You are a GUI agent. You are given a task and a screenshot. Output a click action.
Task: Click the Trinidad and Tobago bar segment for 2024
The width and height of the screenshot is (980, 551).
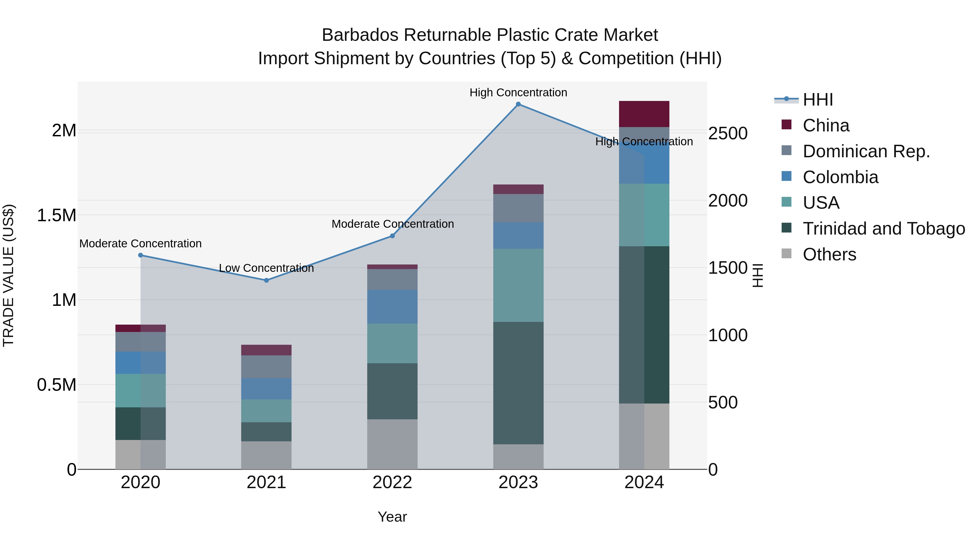tap(644, 325)
